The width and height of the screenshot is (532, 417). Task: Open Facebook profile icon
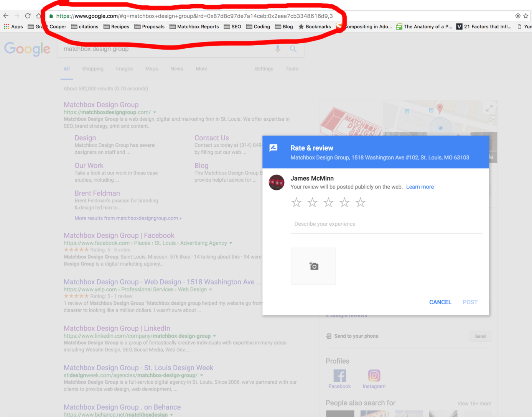(x=340, y=376)
